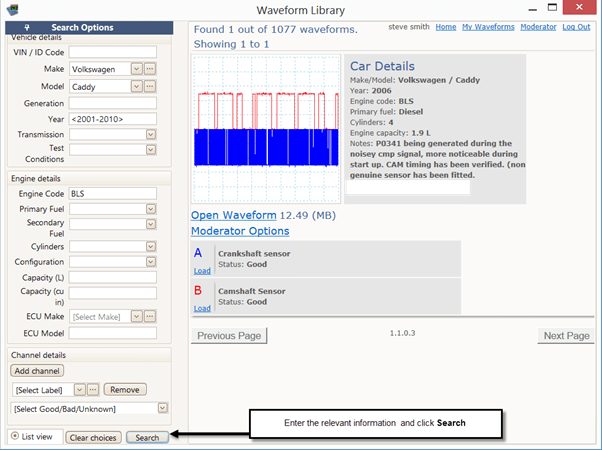Click the version number 1.1.0.3

402,333
